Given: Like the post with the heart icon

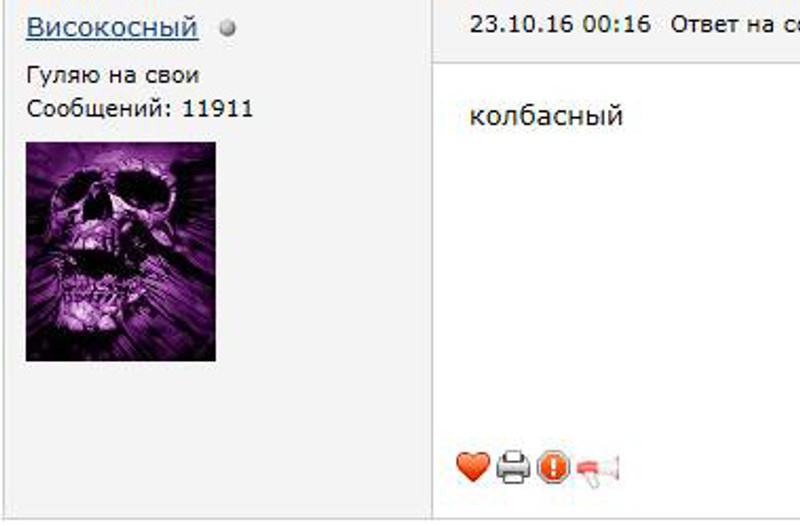Looking at the screenshot, I should [473, 466].
